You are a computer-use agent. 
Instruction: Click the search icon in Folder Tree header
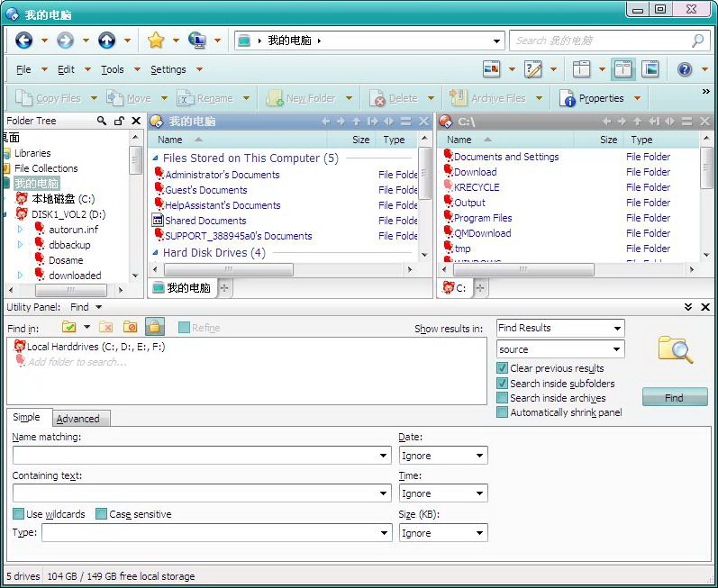pos(102,121)
